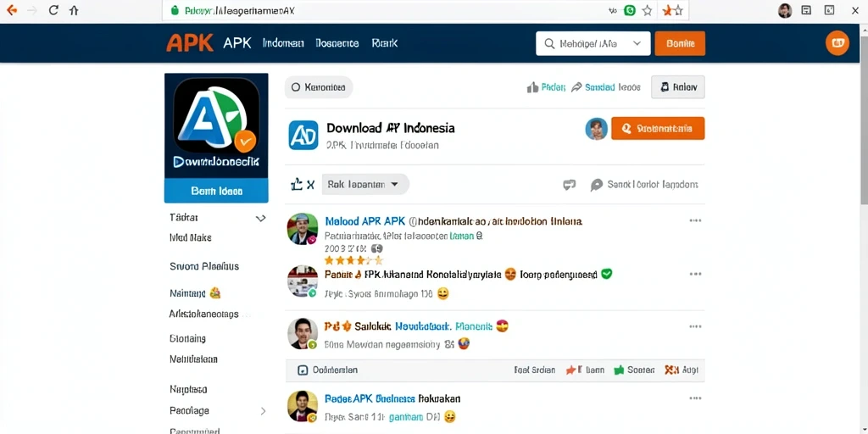Click the green lock icon in the address bar

[175, 10]
